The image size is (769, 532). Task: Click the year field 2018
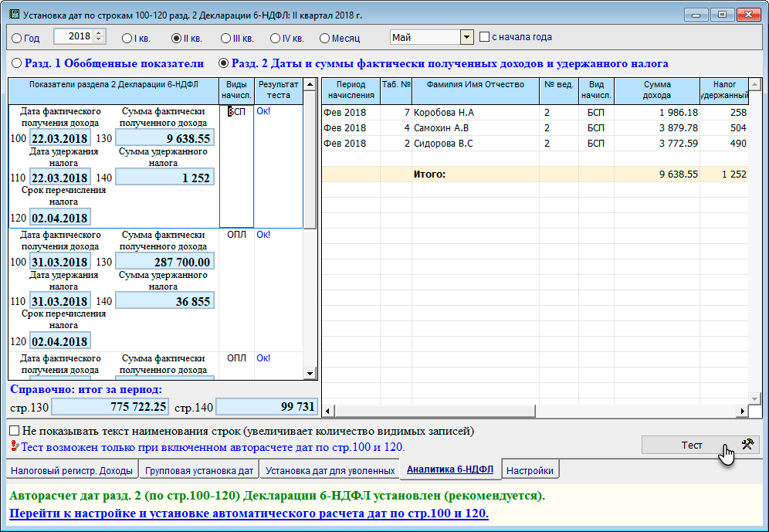tap(74, 36)
